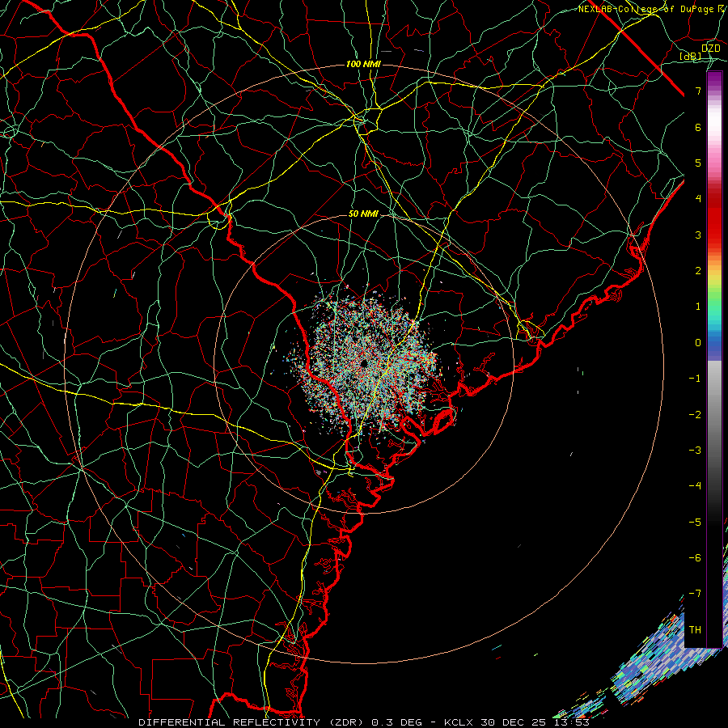Click the "100 NMI" range ring label
This screenshot has width=728, height=728.
363,64
